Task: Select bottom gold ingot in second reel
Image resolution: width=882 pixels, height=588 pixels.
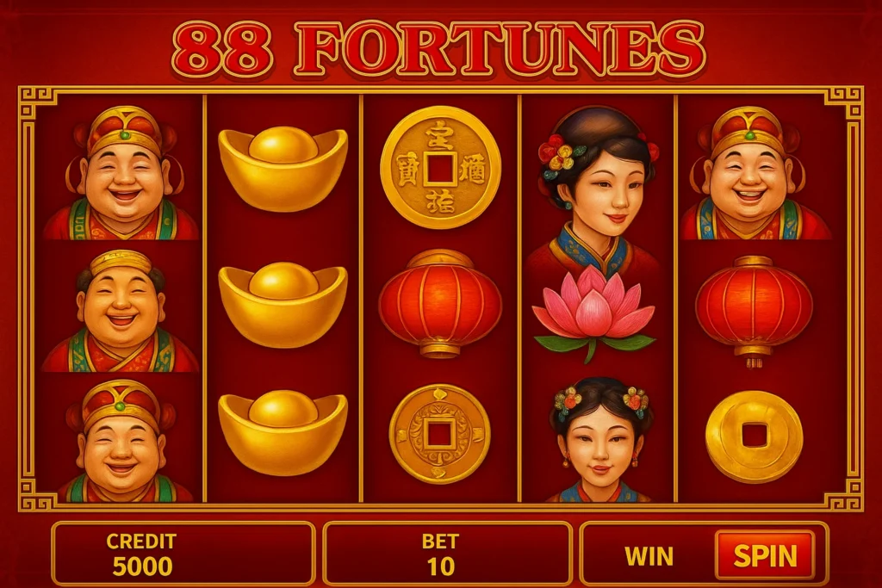Action: [x=283, y=433]
